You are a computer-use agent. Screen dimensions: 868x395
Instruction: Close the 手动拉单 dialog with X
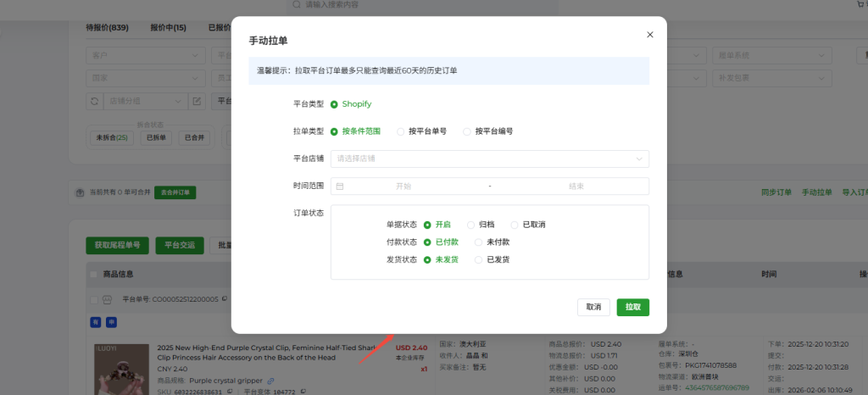[x=650, y=35]
